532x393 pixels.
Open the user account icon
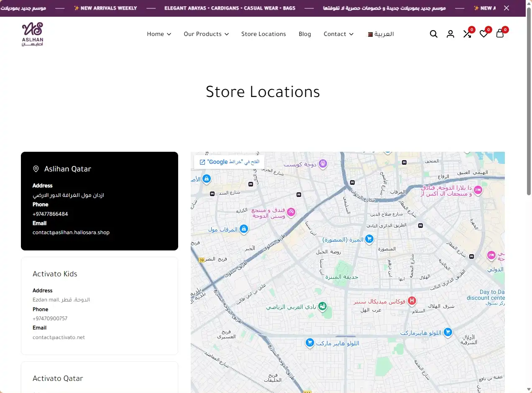coord(450,34)
